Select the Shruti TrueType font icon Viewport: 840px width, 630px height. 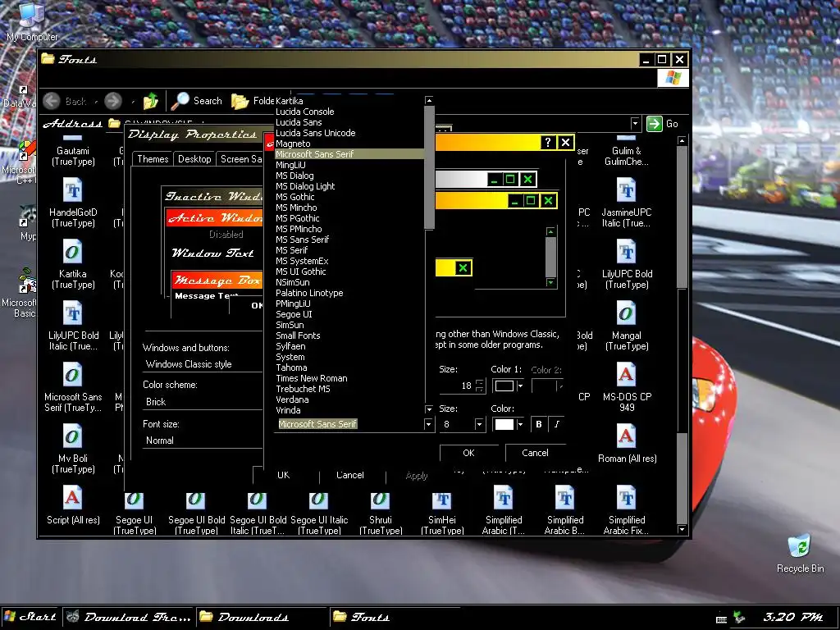(x=381, y=514)
